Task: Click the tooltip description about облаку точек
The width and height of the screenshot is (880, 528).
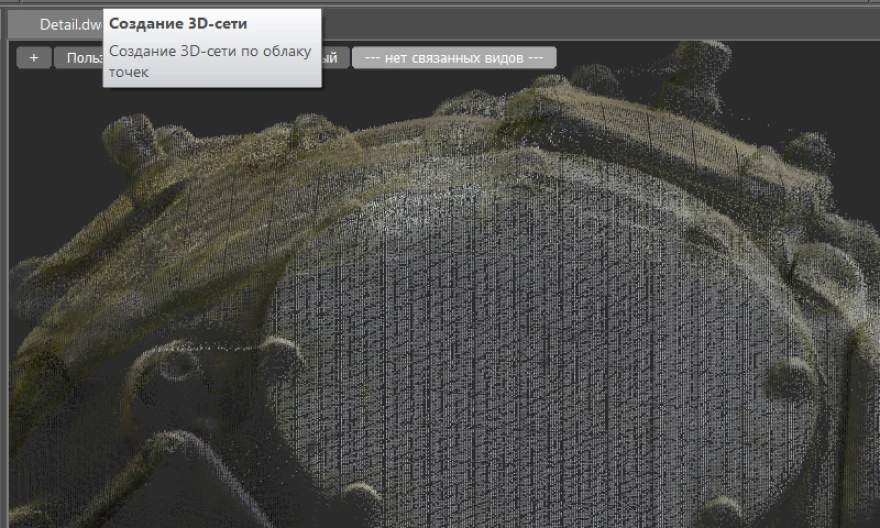Action: point(210,61)
